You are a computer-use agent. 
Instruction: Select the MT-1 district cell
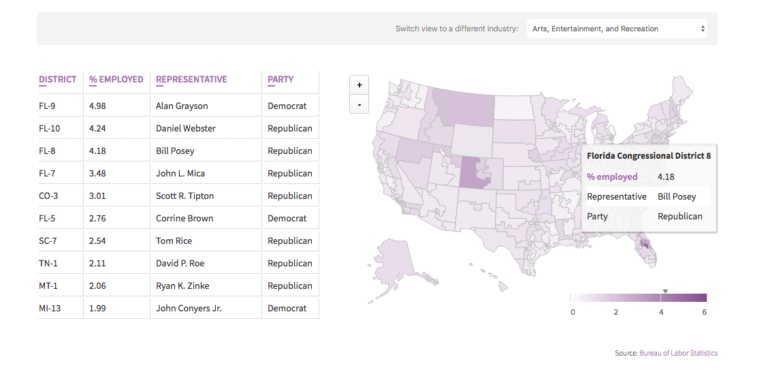pyautogui.click(x=48, y=286)
